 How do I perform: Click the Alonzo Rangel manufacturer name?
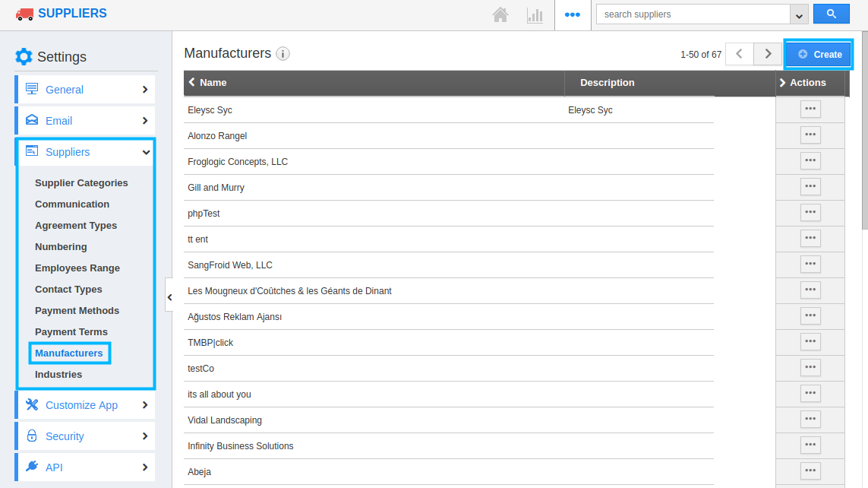(217, 136)
